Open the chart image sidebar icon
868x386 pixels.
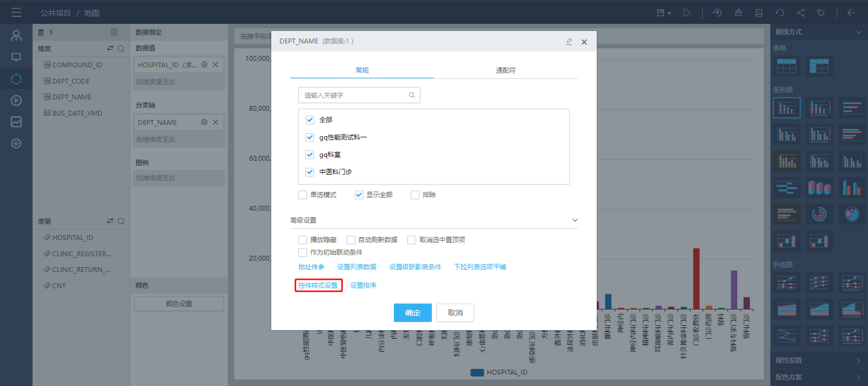16,122
